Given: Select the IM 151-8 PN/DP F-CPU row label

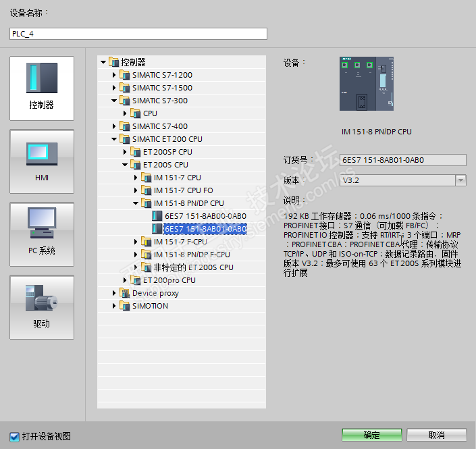Looking at the screenshot, I should [x=192, y=255].
